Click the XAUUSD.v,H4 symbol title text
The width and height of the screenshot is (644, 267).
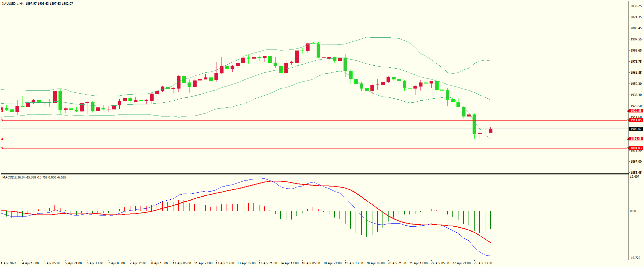tap(13, 4)
